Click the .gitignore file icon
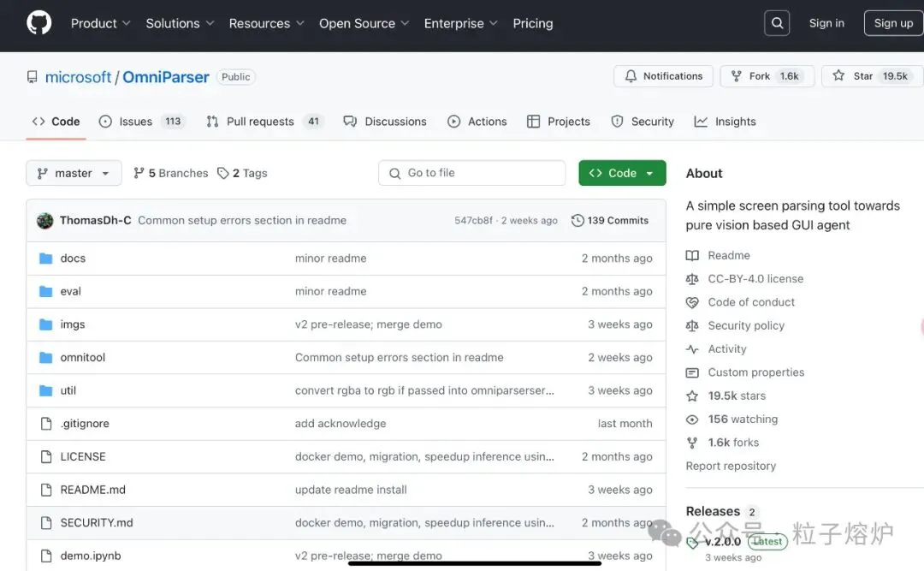Image resolution: width=924 pixels, height=571 pixels. tap(46, 424)
